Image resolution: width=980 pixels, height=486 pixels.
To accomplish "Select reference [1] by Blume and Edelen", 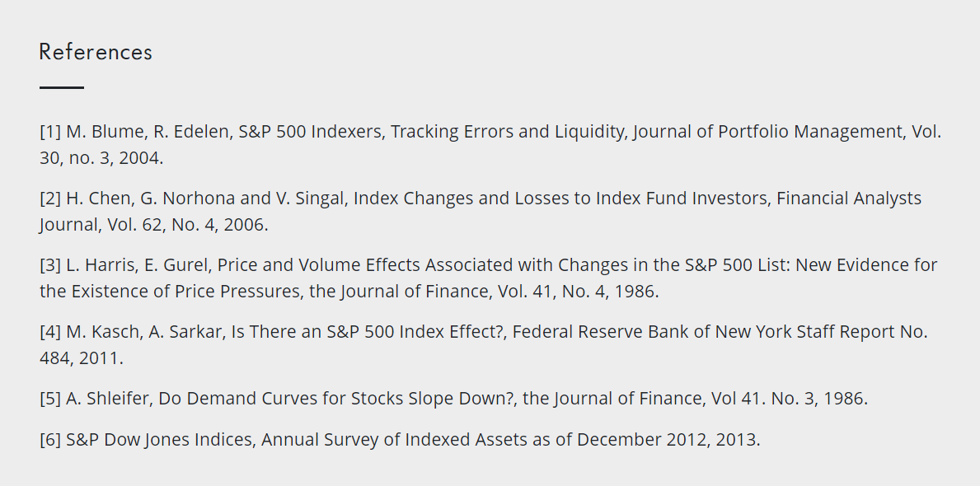I will pos(490,144).
